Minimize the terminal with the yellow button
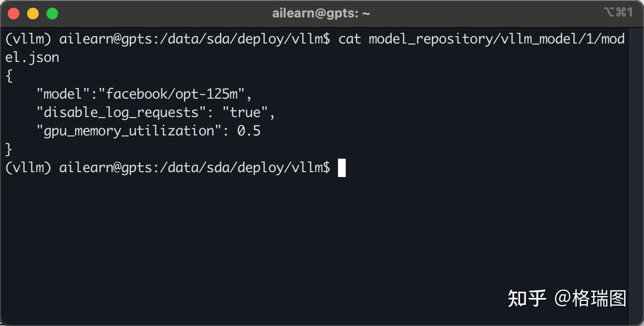The height and width of the screenshot is (326, 644). [x=33, y=14]
